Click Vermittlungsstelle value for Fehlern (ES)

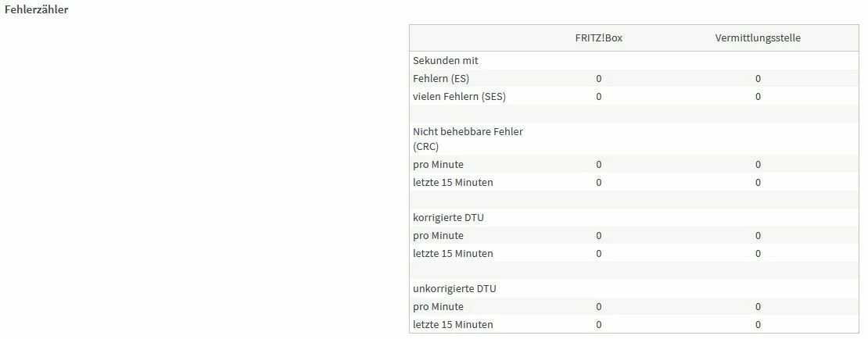pos(758,78)
